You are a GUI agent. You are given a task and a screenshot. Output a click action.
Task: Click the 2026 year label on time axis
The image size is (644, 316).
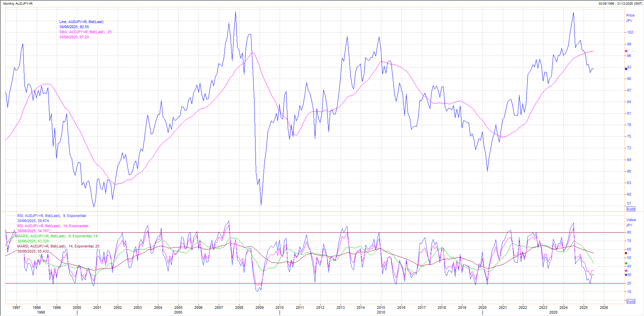(x=604, y=308)
